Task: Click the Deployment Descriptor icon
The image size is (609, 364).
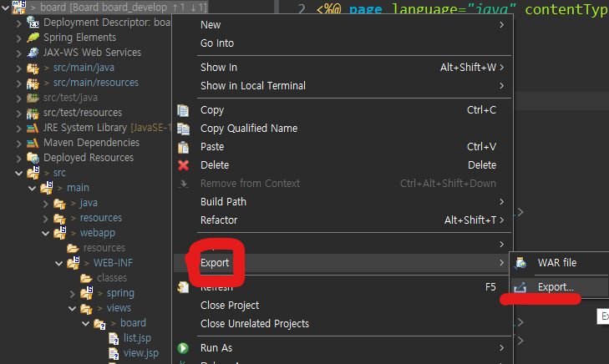Action: pyautogui.click(x=33, y=22)
